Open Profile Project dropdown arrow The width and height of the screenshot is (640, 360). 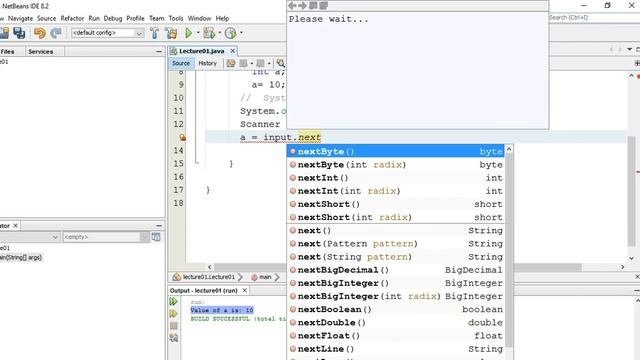[241, 33]
